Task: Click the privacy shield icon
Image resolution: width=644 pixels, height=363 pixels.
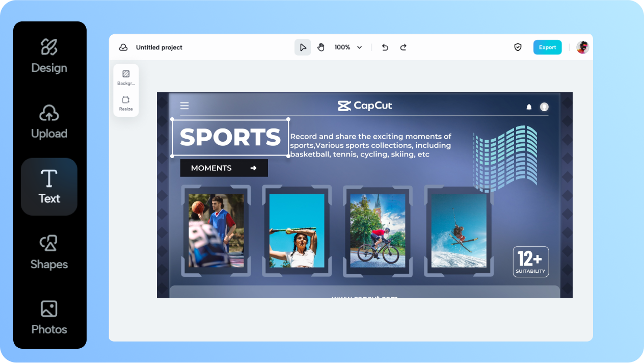Action: point(518,47)
